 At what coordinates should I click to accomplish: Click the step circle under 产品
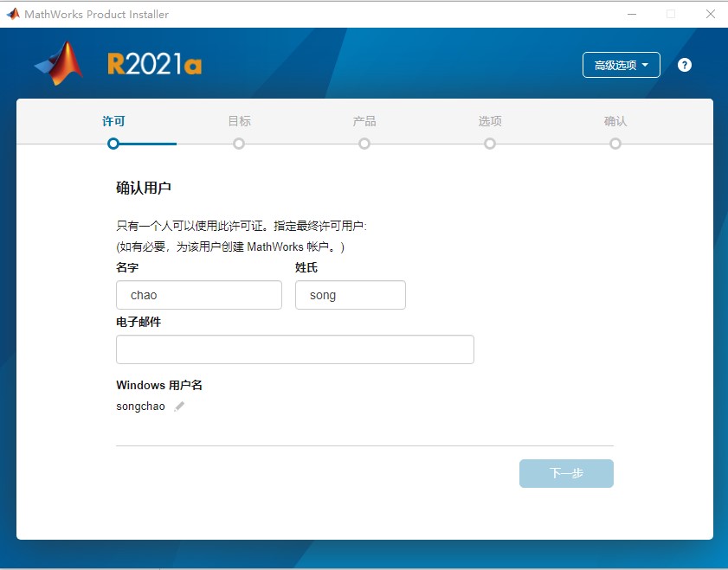coord(364,144)
